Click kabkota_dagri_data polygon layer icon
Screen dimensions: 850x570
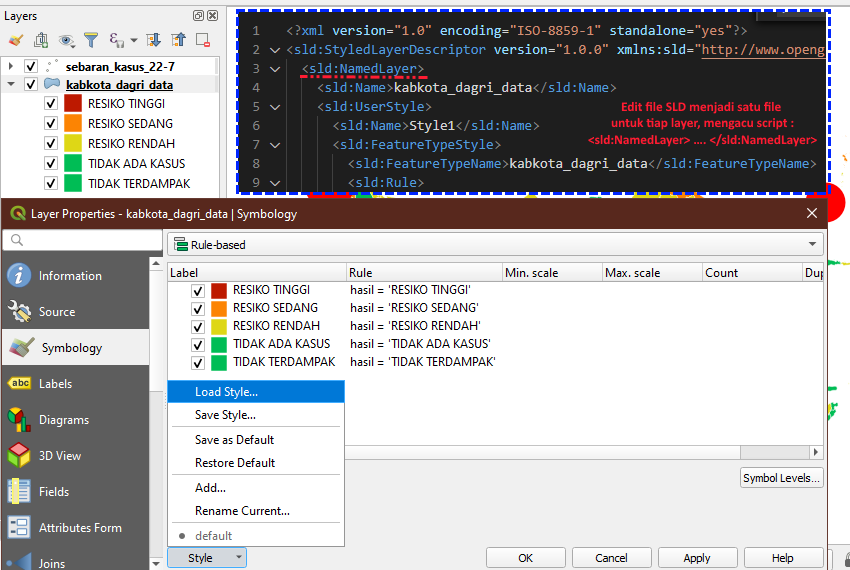tap(52, 84)
